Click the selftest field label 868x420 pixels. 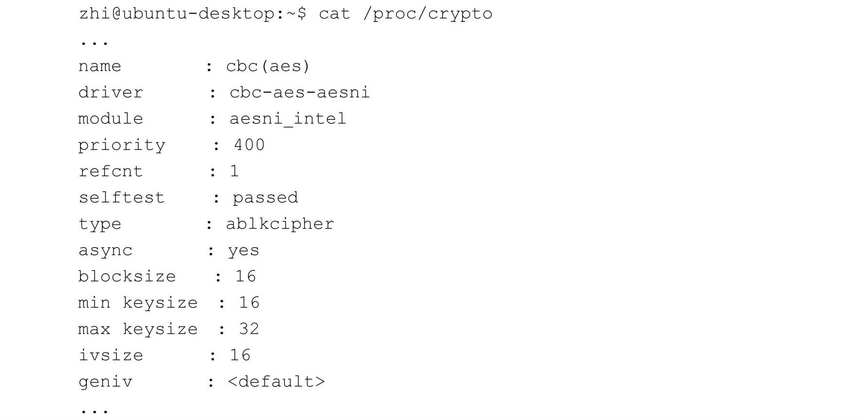pyautogui.click(x=122, y=198)
